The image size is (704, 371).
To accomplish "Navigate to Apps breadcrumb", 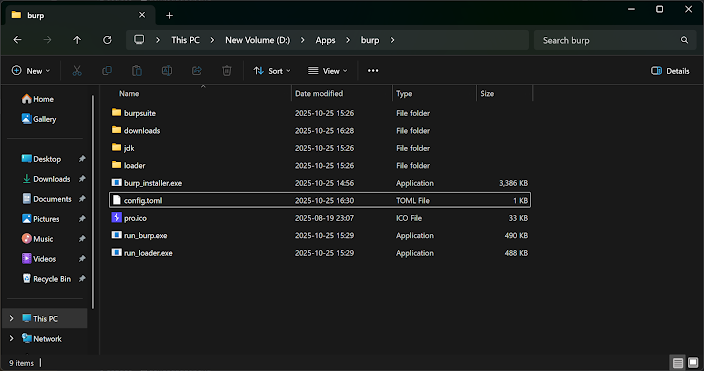I will 326,40.
